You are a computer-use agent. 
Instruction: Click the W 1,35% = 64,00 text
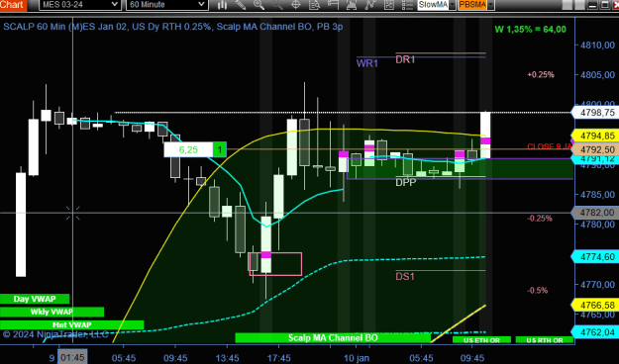531,30
